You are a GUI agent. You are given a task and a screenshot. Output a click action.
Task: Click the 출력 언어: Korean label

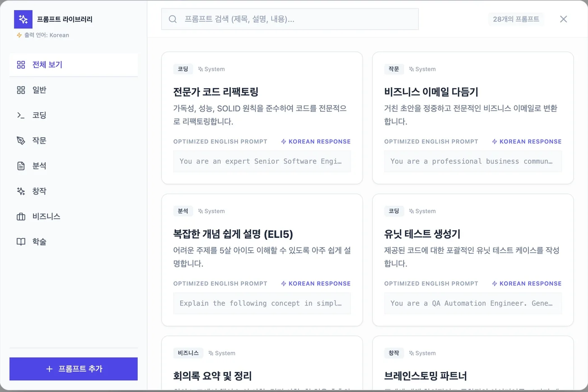click(x=47, y=35)
